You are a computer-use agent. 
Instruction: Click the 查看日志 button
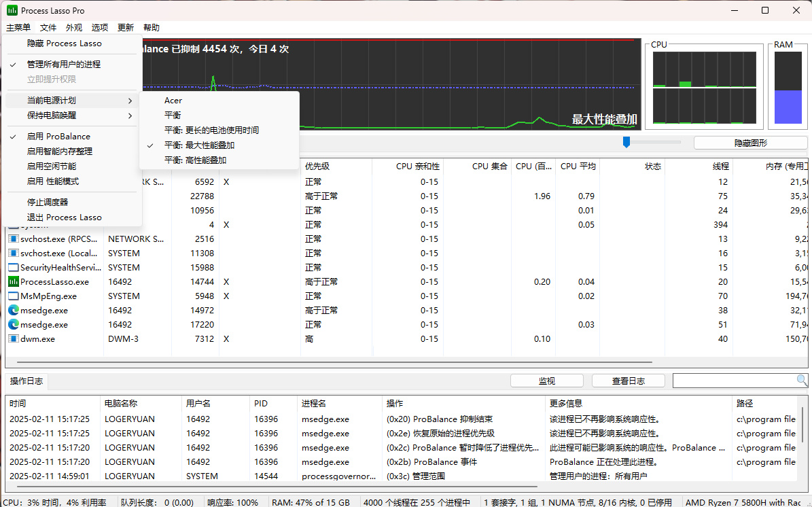coord(628,381)
